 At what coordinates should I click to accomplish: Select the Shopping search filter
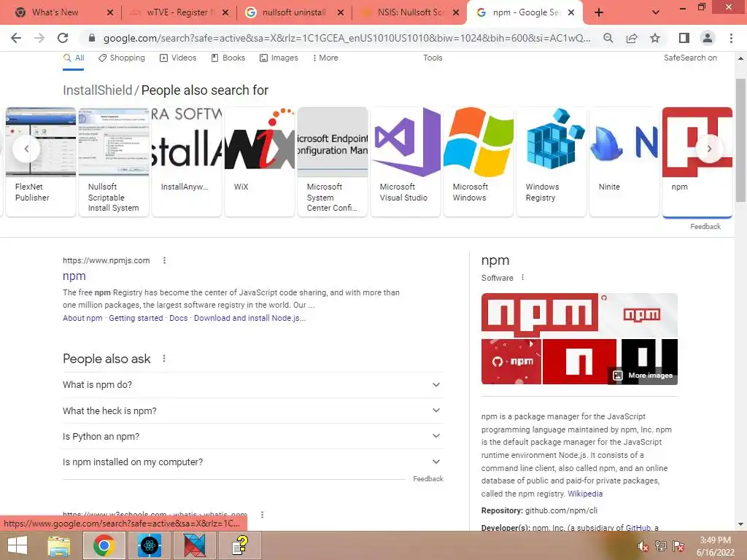(122, 58)
